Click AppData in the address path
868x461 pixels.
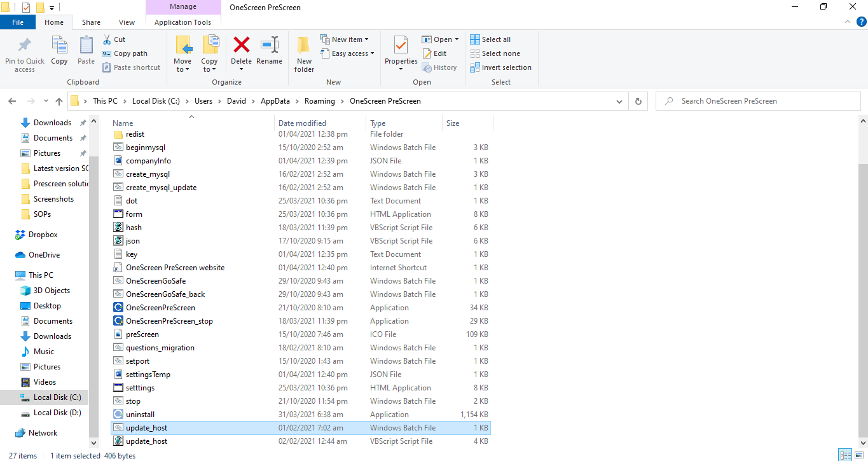point(275,101)
